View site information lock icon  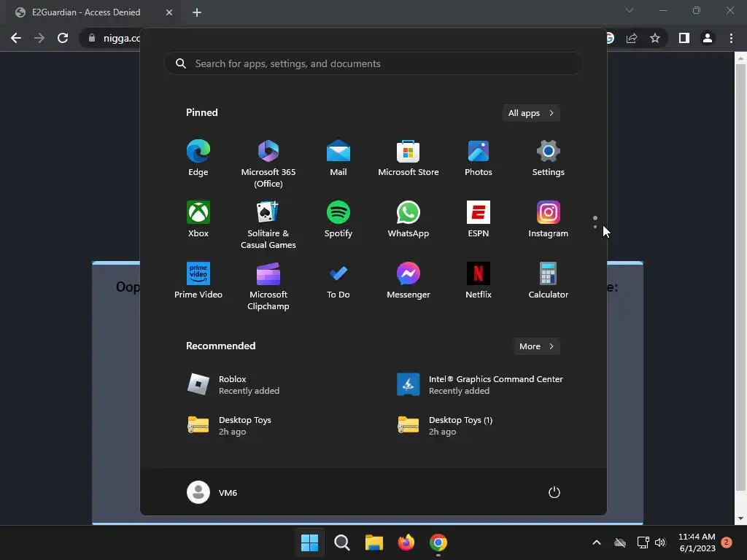click(92, 38)
